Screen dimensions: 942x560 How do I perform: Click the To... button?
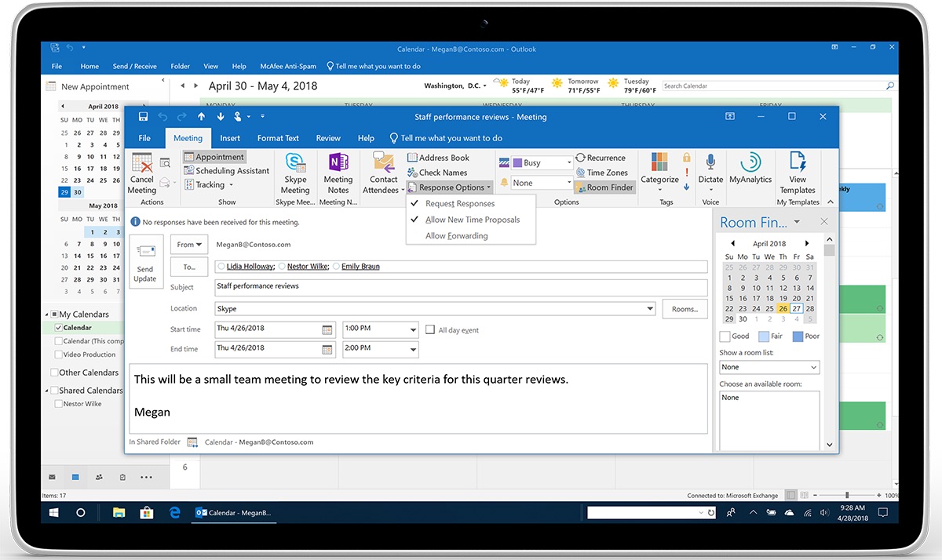[188, 267]
